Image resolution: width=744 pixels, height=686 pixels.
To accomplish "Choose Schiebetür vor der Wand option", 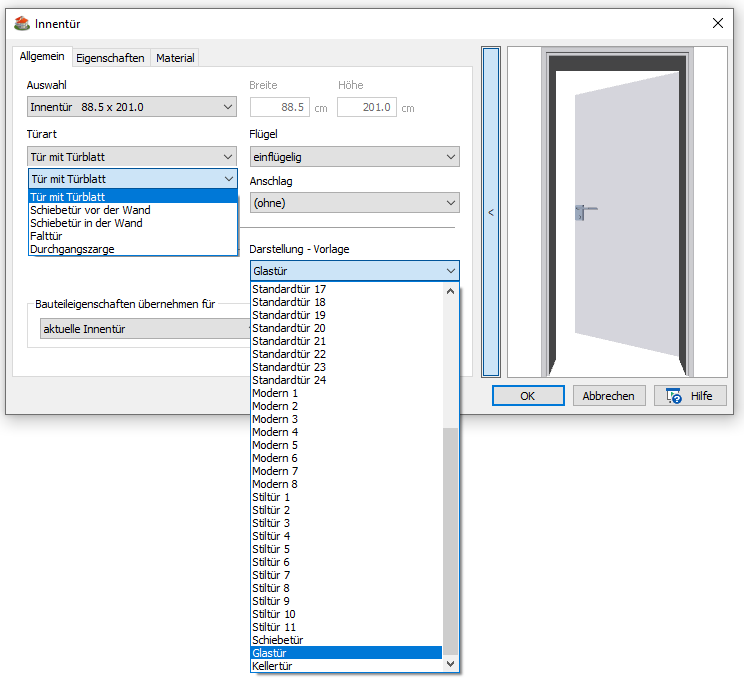I will pyautogui.click(x=90, y=210).
